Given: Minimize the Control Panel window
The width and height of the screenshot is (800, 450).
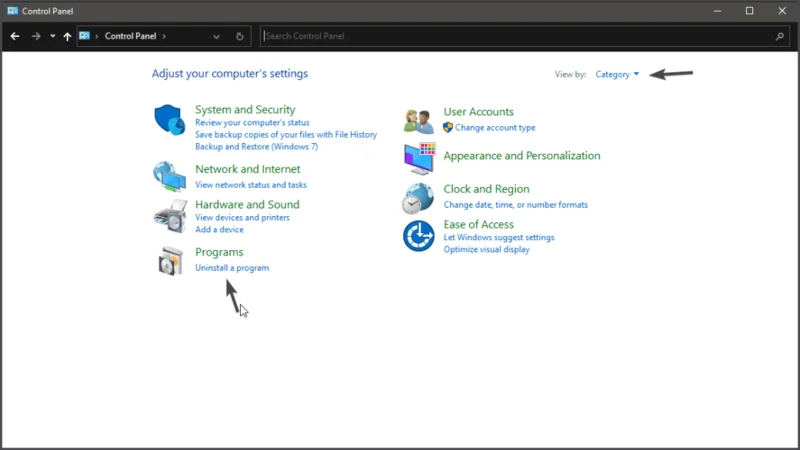Looking at the screenshot, I should 717,11.
